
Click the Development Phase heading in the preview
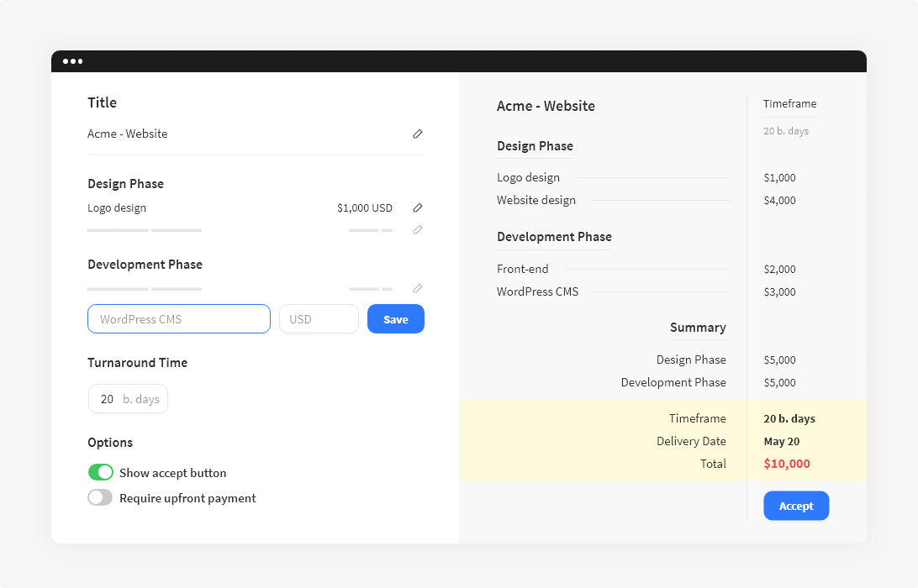(x=554, y=236)
